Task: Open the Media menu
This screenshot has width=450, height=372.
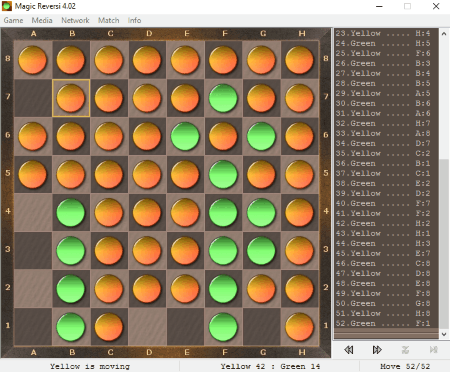Action: (42, 20)
